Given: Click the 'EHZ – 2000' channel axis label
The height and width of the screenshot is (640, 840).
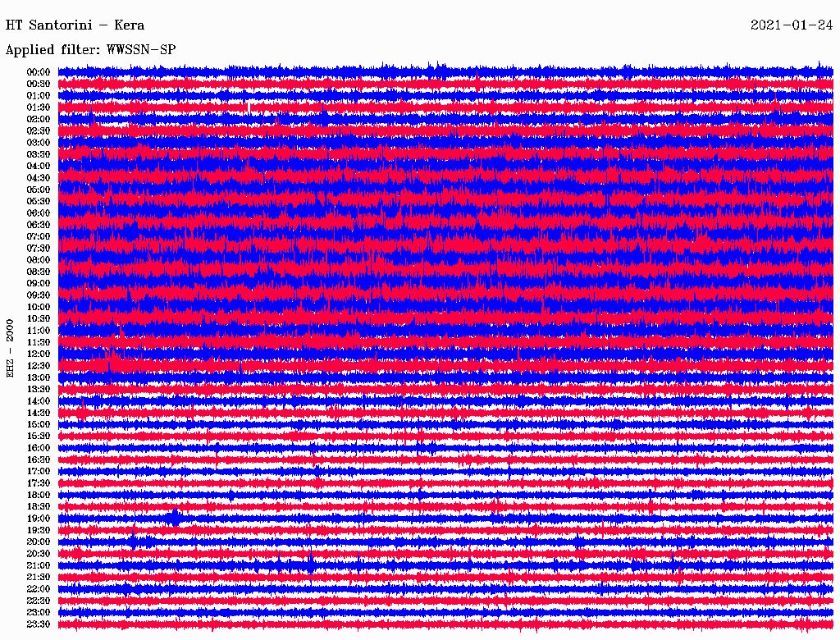Looking at the screenshot, I should (x=10, y=349).
